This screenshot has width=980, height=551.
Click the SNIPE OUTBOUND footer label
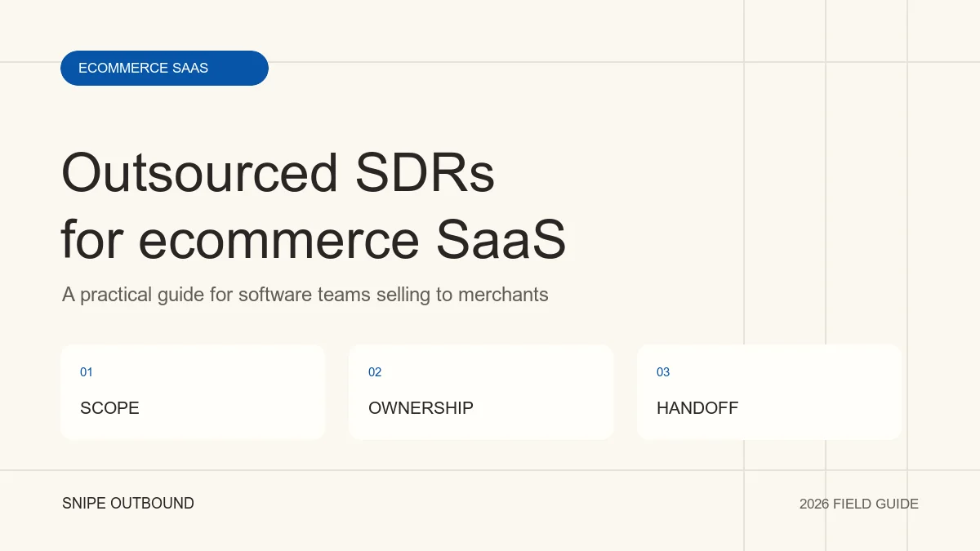click(128, 504)
